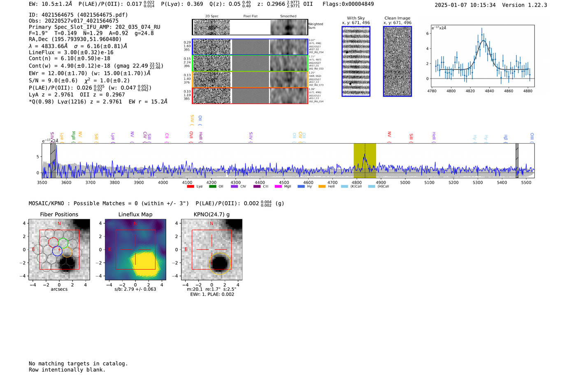
Task: Click the P(Lyα): 0.369 header value
Action: coord(182,4)
